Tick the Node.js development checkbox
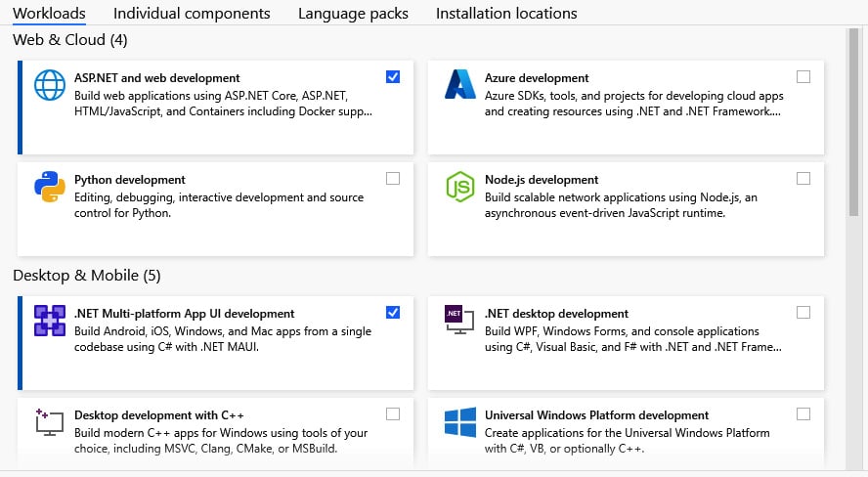The width and height of the screenshot is (868, 477). click(803, 179)
